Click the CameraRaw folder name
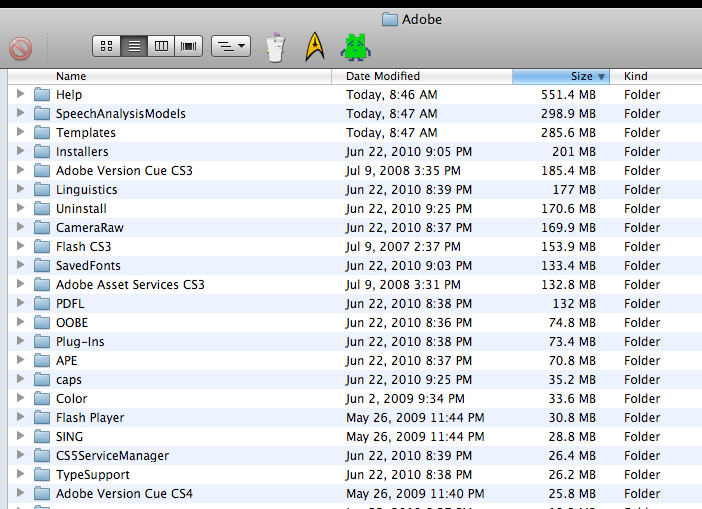Image resolution: width=702 pixels, height=509 pixels. click(x=90, y=228)
